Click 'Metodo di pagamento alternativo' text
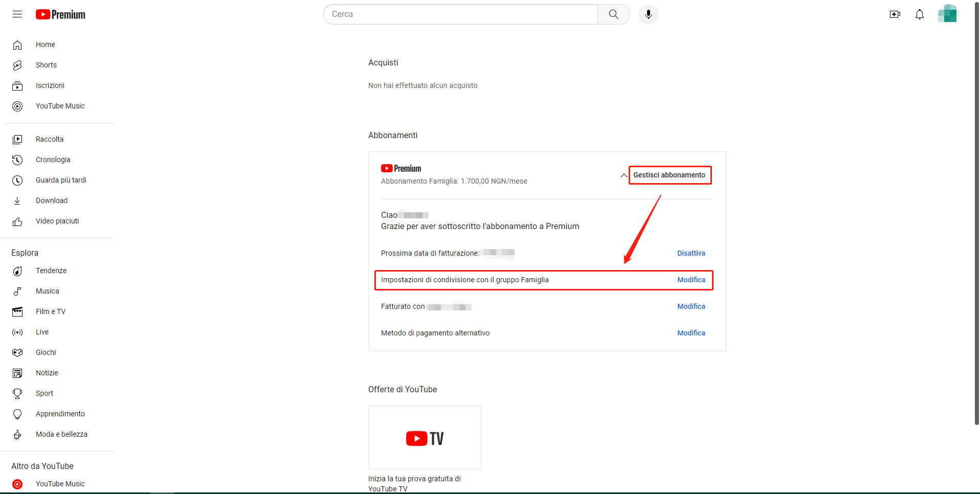Screen dimensions: 980x494 pos(435,333)
